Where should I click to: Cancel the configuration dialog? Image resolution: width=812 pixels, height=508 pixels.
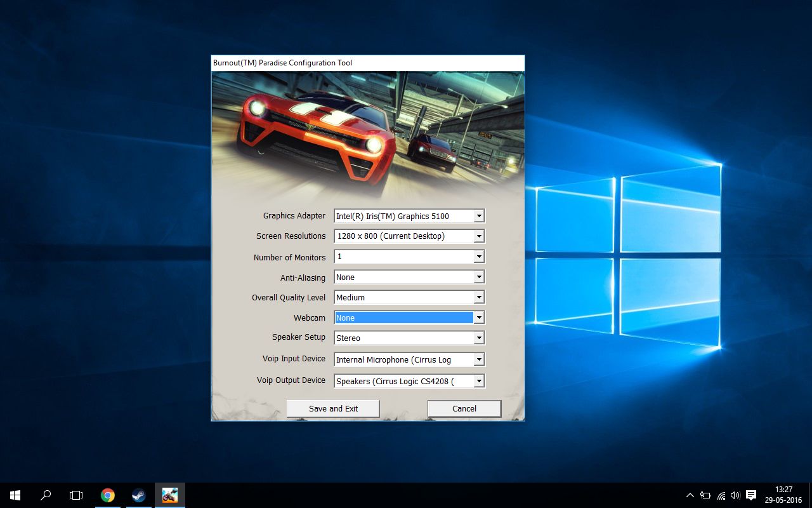coord(464,408)
